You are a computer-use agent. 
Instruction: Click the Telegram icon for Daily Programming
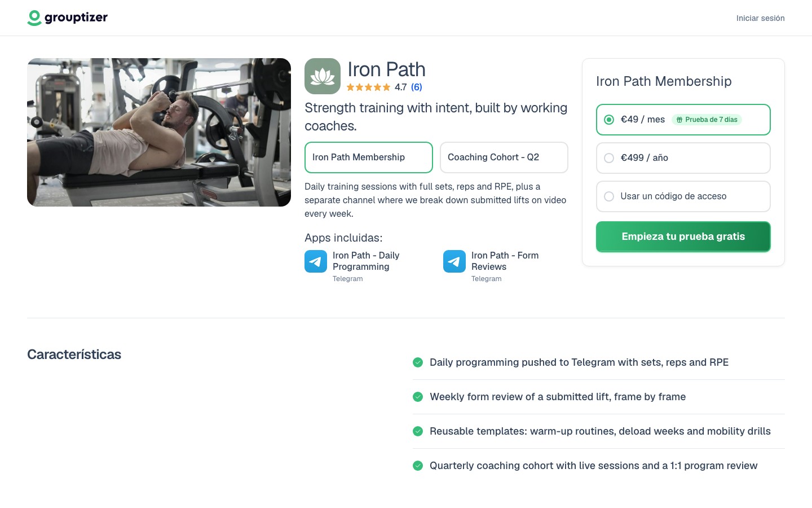(316, 261)
